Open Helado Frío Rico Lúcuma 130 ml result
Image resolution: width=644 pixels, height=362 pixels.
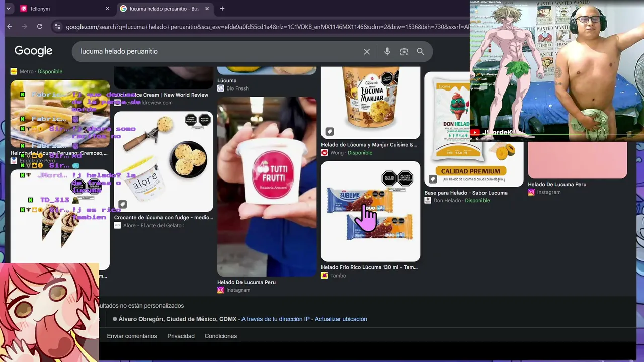click(369, 267)
